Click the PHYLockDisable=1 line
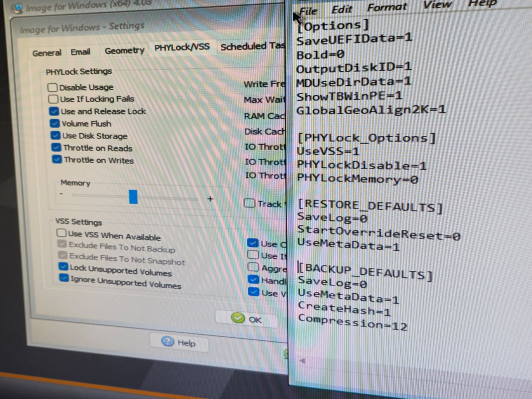Screen dimensions: 532x399 coord(361,165)
